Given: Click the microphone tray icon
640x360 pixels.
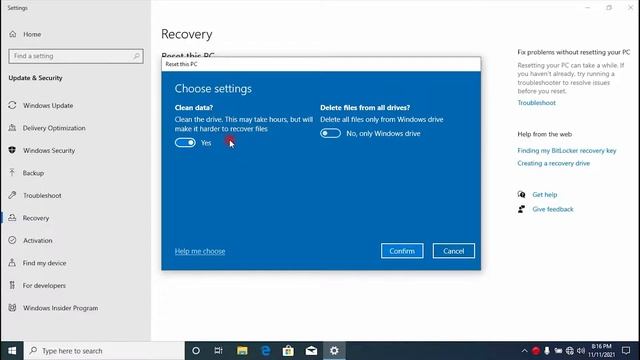Looking at the screenshot, I should pos(547,351).
